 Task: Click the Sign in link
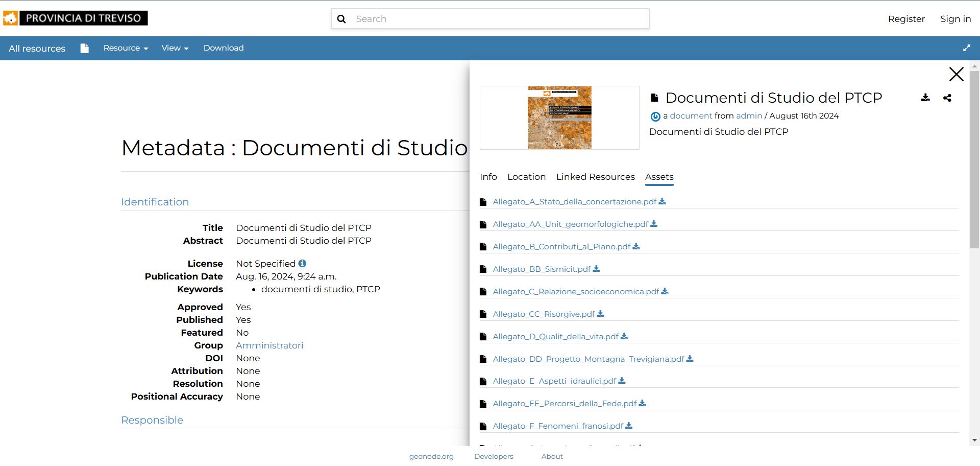click(955, 19)
